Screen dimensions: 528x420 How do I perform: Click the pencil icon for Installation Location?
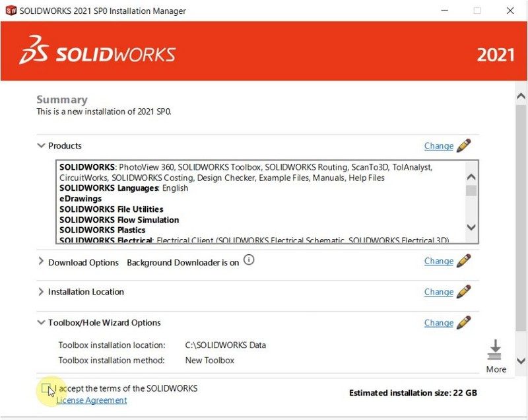464,291
